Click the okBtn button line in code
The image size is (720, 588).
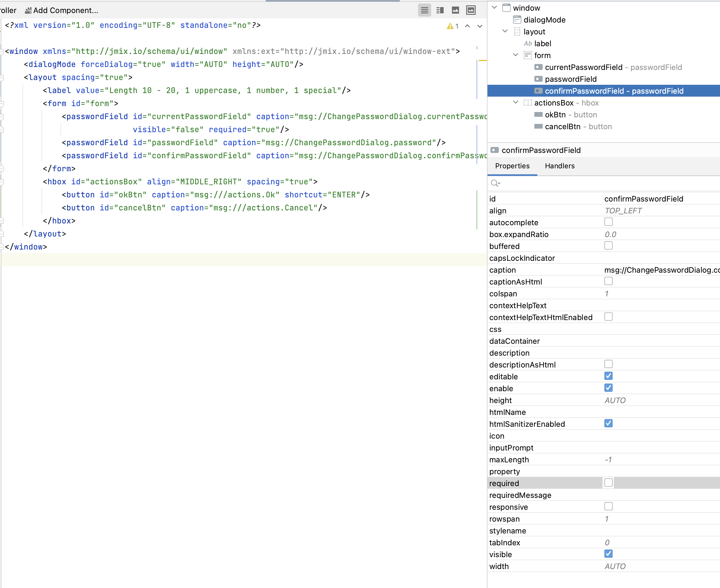[x=216, y=195]
